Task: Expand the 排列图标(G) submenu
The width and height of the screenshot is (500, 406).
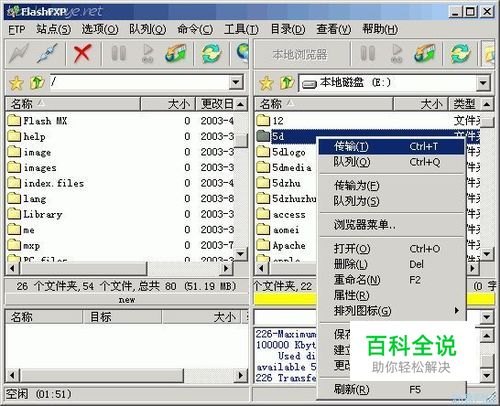Action: [392, 311]
